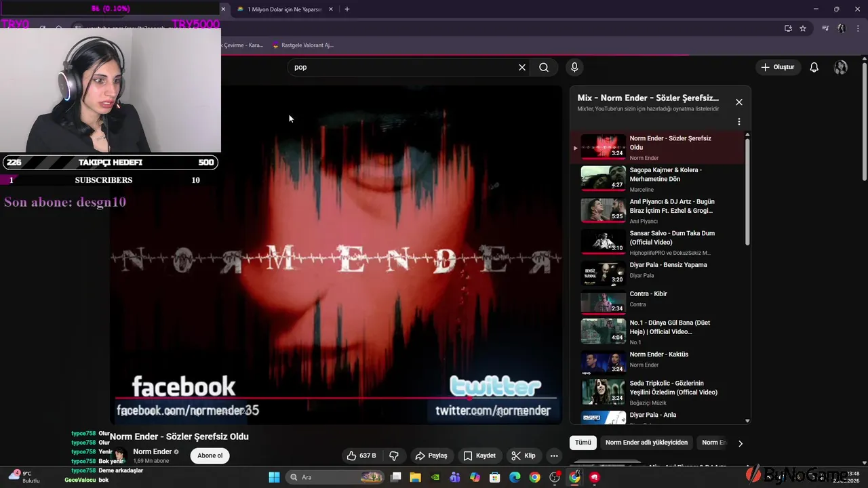The width and height of the screenshot is (868, 488).
Task: Subscribe with Abone ol button
Action: tap(210, 455)
